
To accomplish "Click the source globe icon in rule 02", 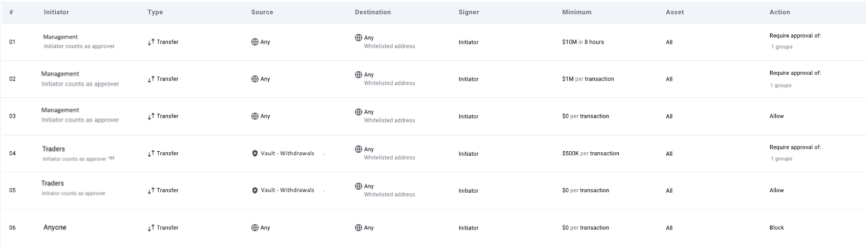I will coord(255,79).
